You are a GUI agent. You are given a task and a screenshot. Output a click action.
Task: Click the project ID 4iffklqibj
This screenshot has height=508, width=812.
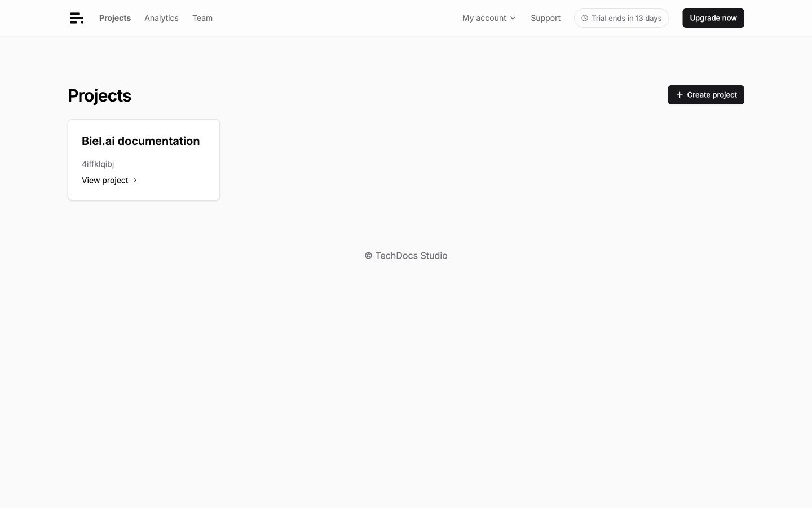coord(98,164)
